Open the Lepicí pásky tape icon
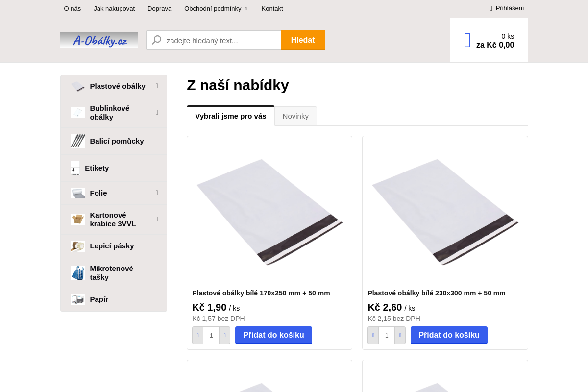588x392 pixels. [x=77, y=246]
